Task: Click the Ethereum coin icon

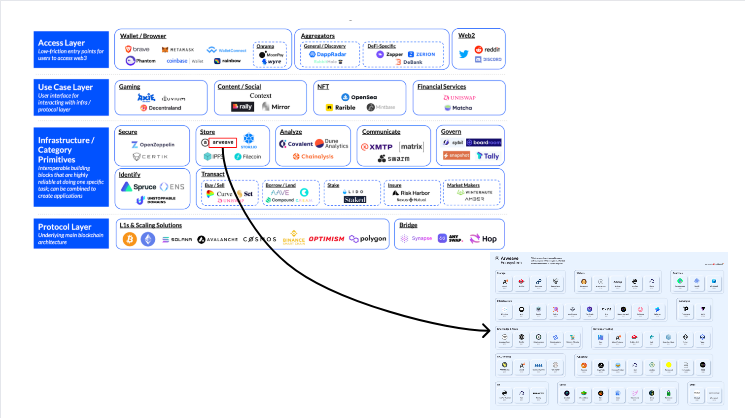Action: (x=148, y=239)
